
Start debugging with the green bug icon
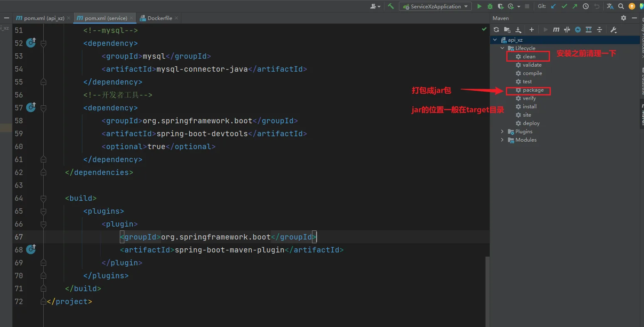[x=490, y=6]
